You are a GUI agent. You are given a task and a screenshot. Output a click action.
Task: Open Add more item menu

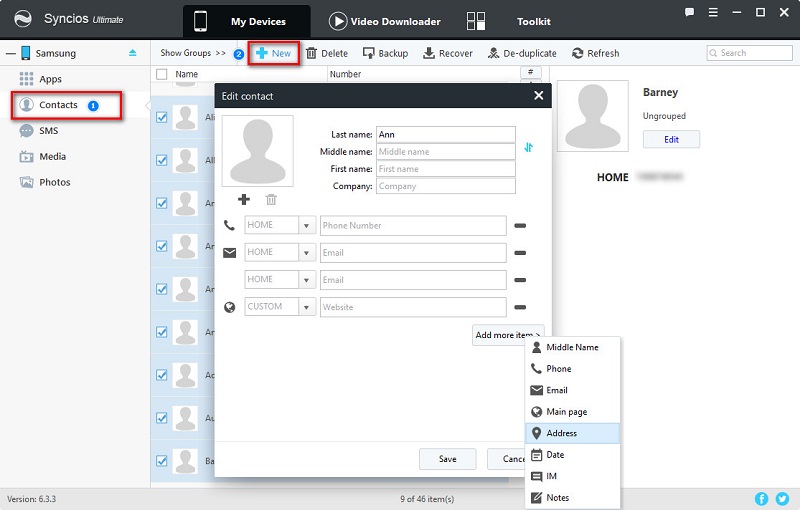pyautogui.click(x=508, y=335)
